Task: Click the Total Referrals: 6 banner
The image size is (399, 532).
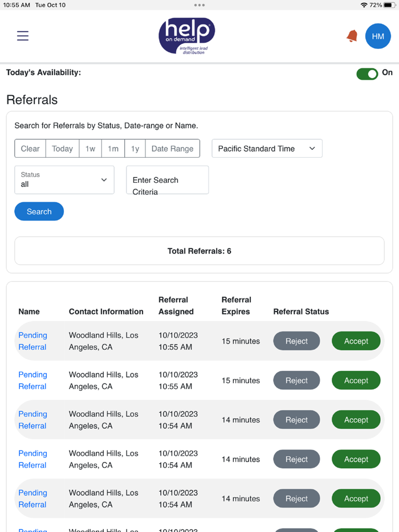Action: coord(199,251)
